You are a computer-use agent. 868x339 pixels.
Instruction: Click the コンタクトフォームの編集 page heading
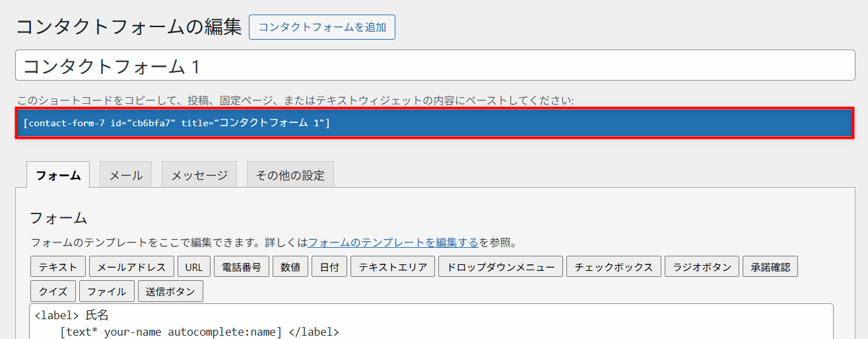pyautogui.click(x=129, y=26)
